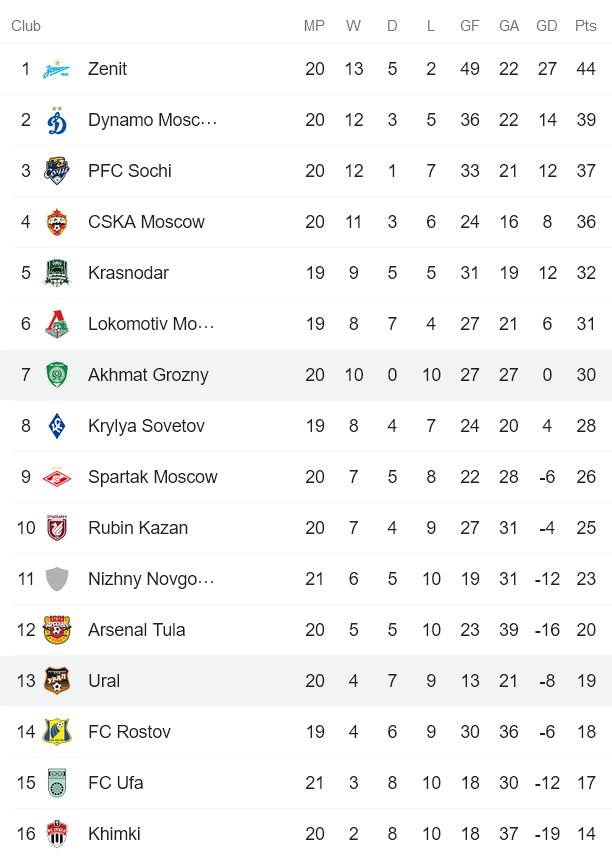Click the FC Rostov club emblem
612x863 pixels.
59,732
